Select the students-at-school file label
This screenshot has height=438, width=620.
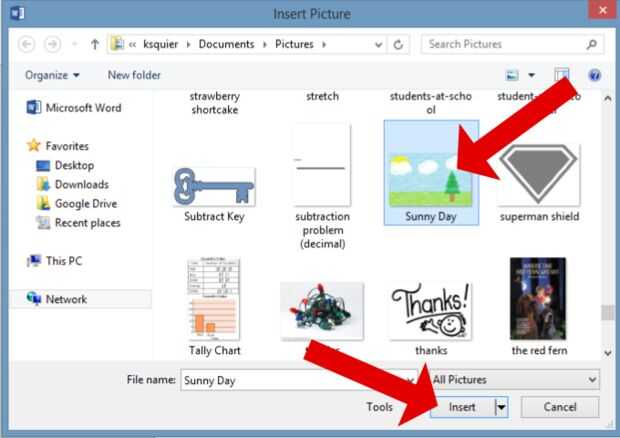(431, 103)
